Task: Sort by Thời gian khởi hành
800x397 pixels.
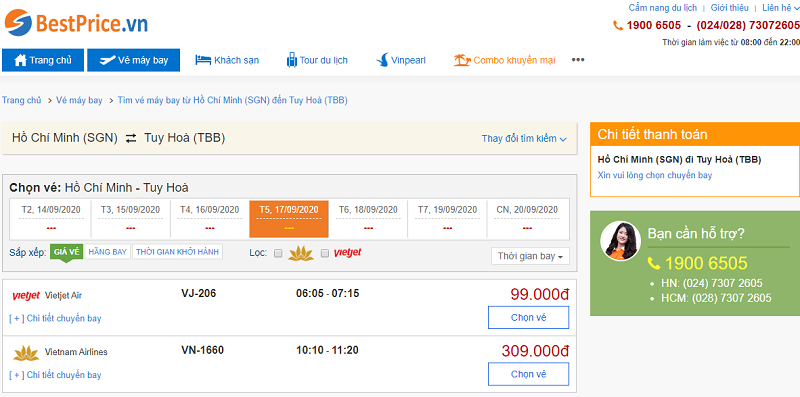Action: [178, 252]
